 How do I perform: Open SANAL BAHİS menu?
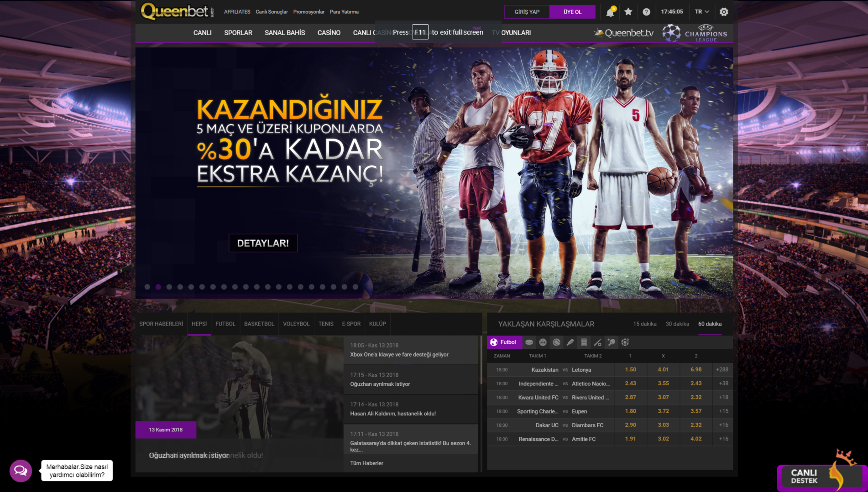285,33
